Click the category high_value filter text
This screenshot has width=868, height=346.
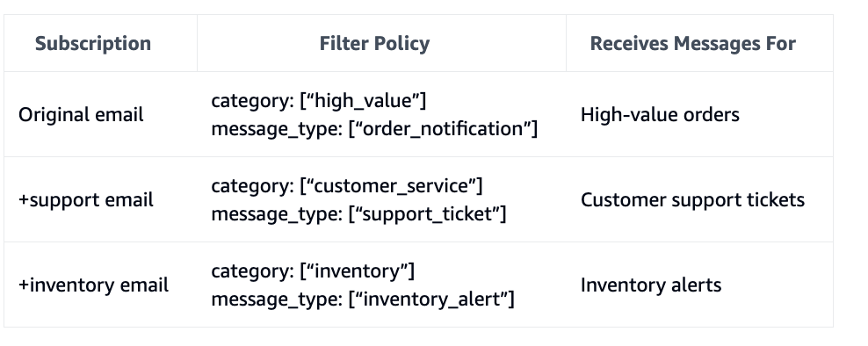[x=318, y=101]
